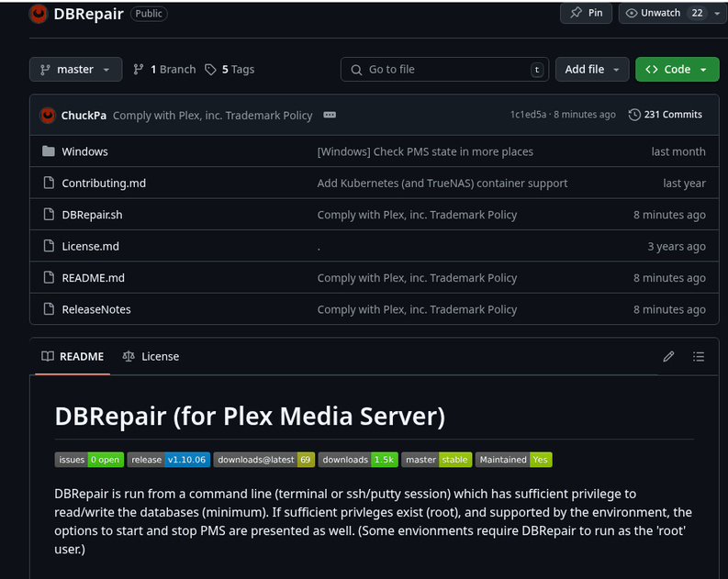The image size is (728, 579).
Task: Open the DBRepair.sh row's Trademark Policy commit
Action: click(417, 215)
